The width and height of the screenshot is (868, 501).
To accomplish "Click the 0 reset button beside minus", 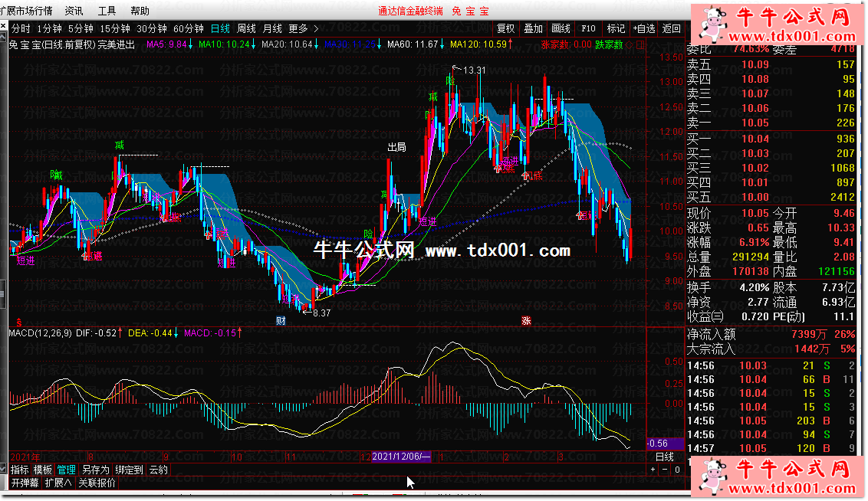I will tap(677, 470).
